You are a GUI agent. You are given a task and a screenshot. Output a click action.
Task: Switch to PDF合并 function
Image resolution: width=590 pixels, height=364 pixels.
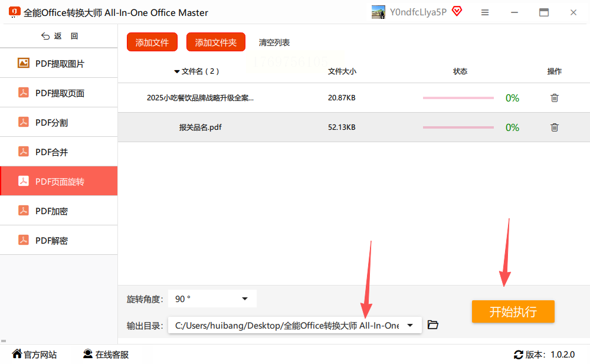coord(58,152)
